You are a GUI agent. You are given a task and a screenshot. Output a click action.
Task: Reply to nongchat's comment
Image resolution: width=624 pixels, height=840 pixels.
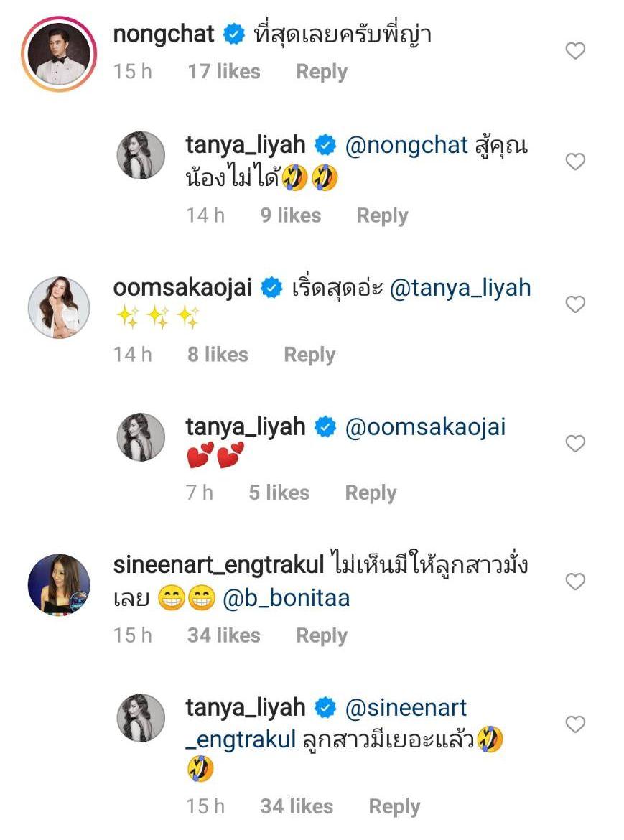pos(321,72)
